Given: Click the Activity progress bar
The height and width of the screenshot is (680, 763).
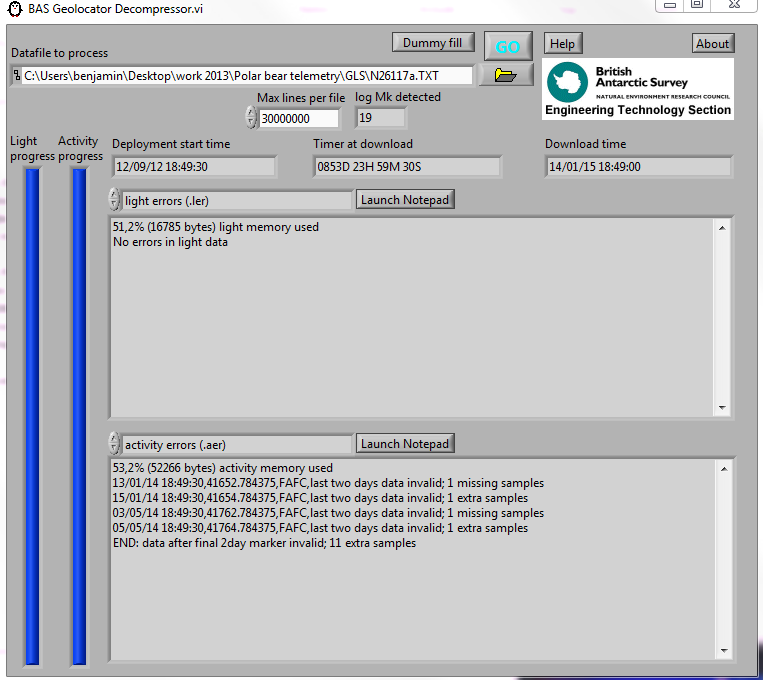Looking at the screenshot, I should [79, 416].
